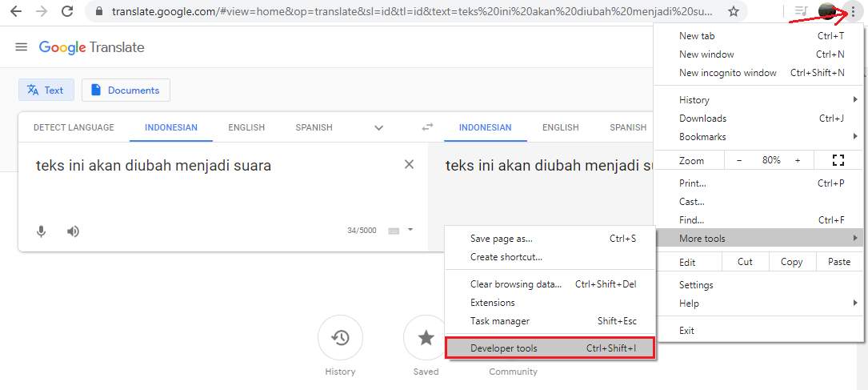Screen dimensions: 868x390
Task: Expand the History submenu
Action: tap(758, 100)
